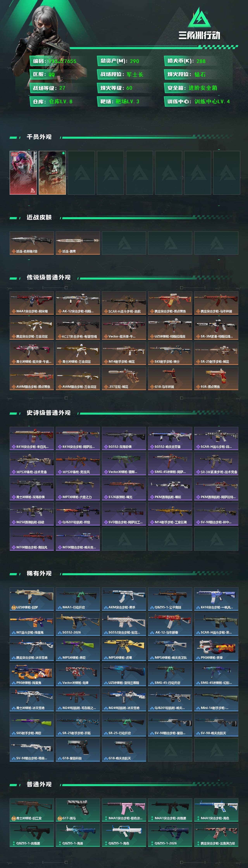
Task: Select the 腾龙突击步枪-三角洲力量 skin
Action: click(216, 835)
